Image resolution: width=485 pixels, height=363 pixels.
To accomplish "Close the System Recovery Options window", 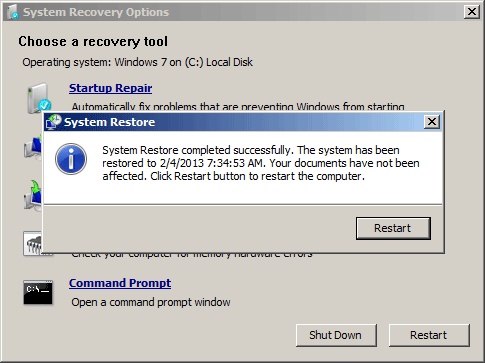I will pos(472,12).
